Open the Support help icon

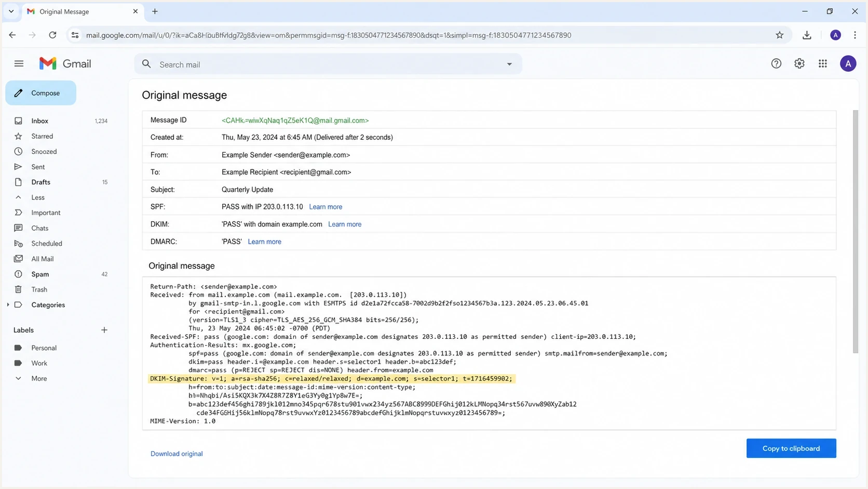click(x=776, y=63)
